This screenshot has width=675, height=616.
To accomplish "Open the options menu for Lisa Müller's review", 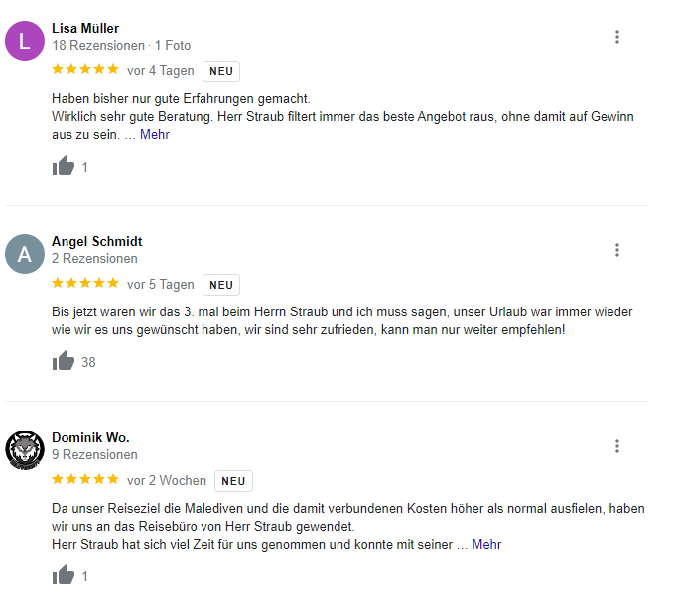I will pyautogui.click(x=616, y=37).
